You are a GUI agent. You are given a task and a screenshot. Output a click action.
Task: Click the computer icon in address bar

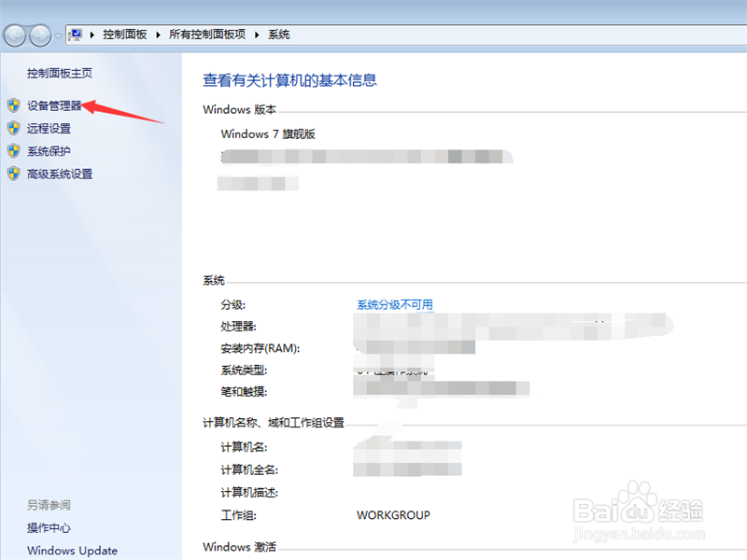coord(76,35)
